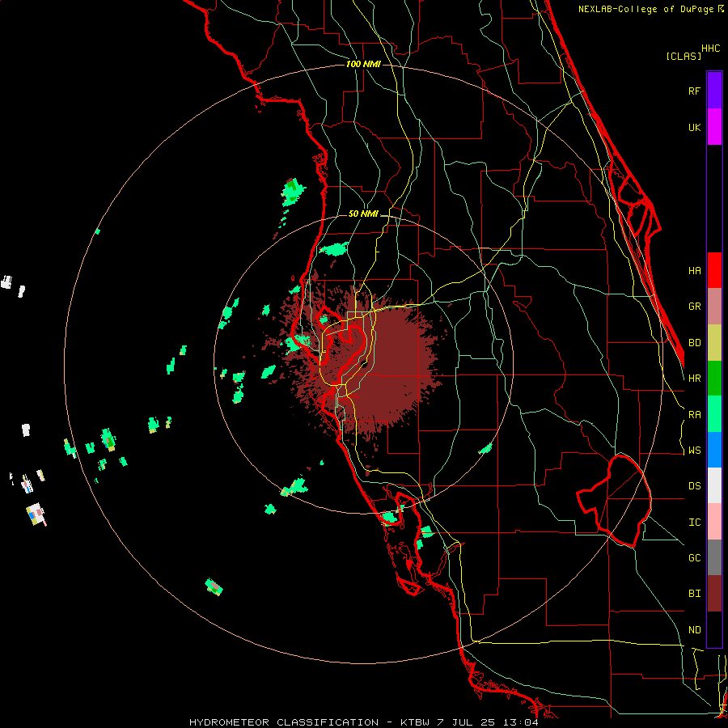Click the IC legend label text
Viewport: 728px width, 728px height.
click(695, 523)
